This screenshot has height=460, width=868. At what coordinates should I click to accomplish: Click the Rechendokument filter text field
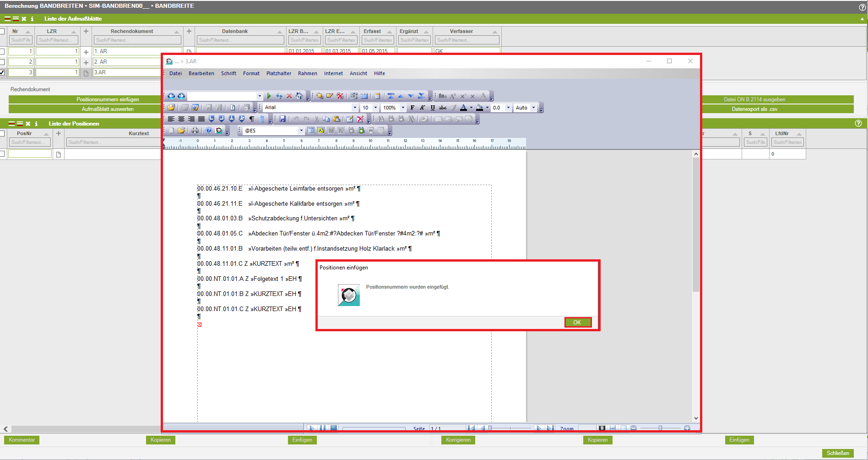click(x=137, y=40)
